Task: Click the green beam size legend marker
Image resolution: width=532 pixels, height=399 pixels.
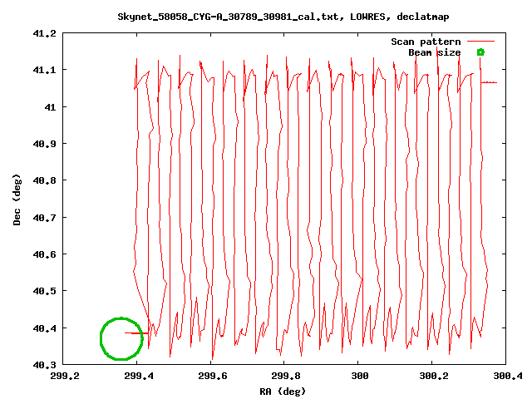Action: [x=480, y=52]
